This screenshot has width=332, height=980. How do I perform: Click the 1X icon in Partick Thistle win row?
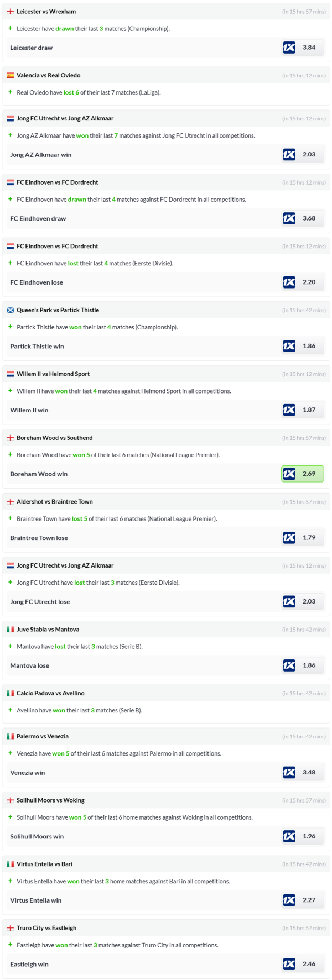pyautogui.click(x=289, y=346)
